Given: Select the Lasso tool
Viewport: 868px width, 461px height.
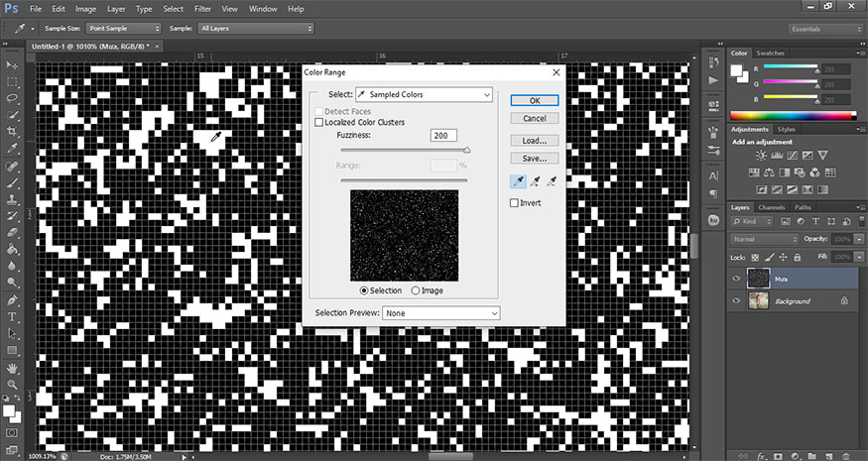Looking at the screenshot, I should (12, 98).
